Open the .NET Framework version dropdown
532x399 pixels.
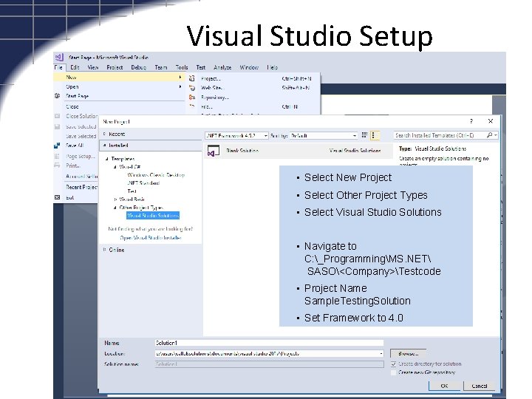(x=236, y=135)
